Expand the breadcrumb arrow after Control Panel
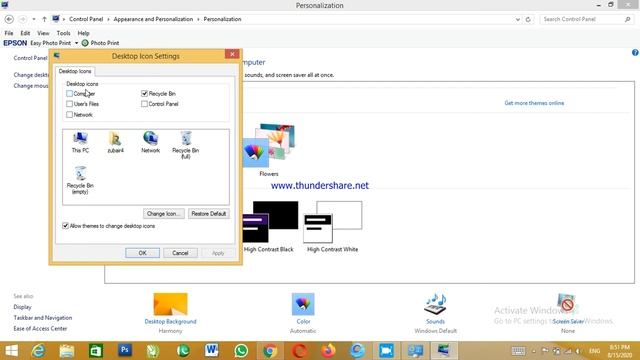 click(108, 19)
